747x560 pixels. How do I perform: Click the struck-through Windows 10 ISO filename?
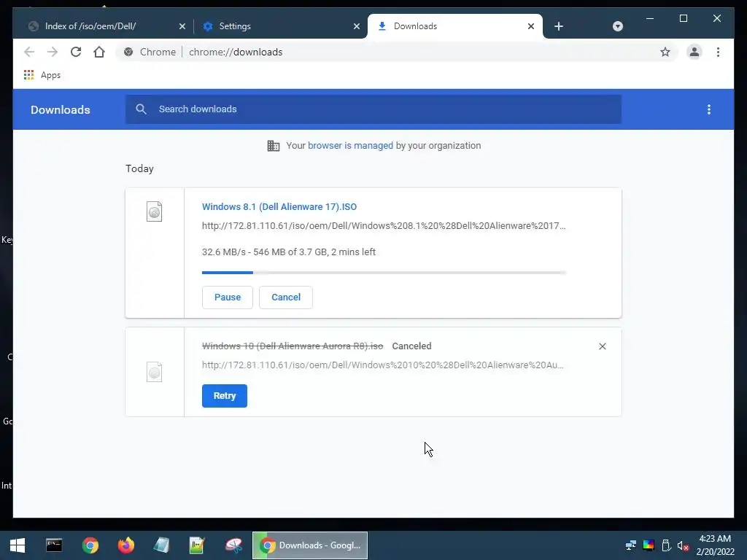pos(293,346)
